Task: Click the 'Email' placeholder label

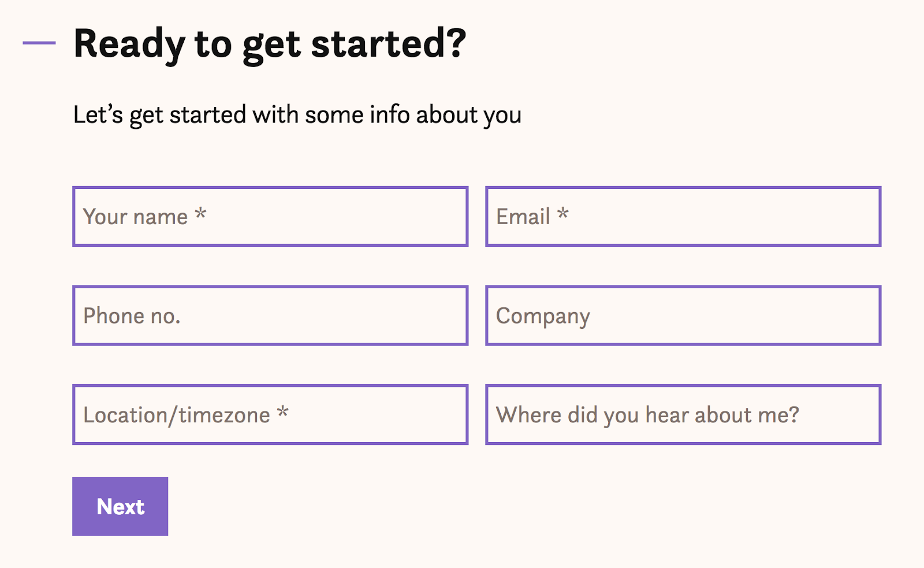Action: [523, 217]
